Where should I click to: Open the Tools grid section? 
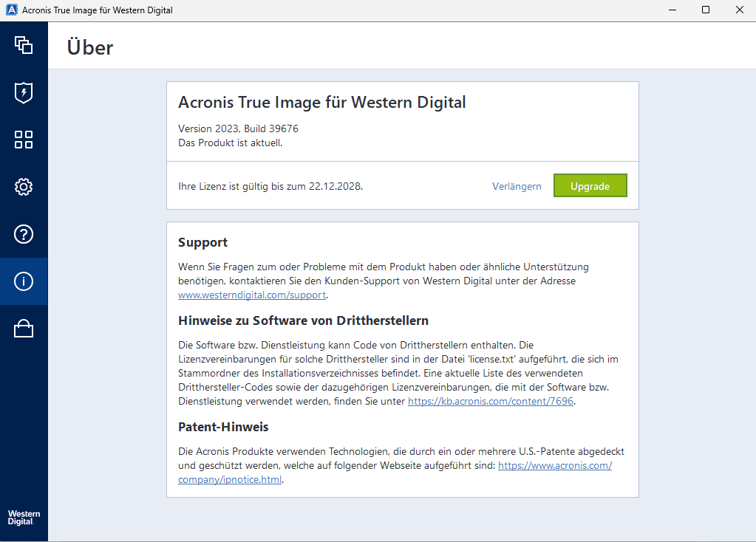(x=24, y=140)
